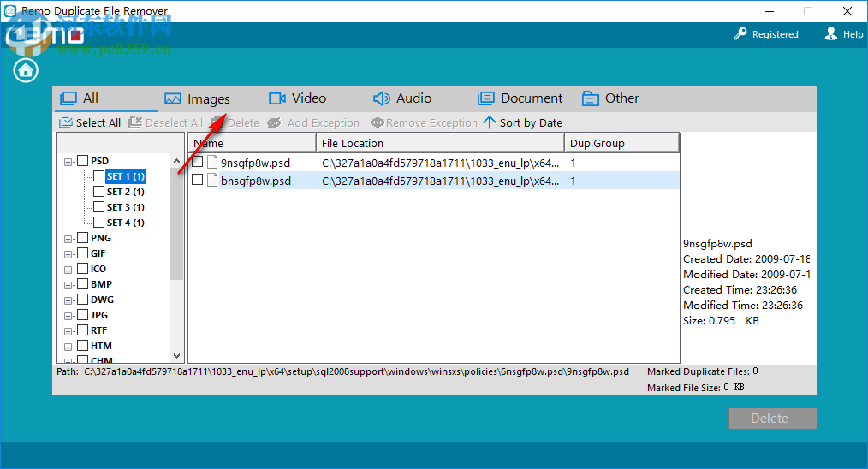This screenshot has width=868, height=469.
Task: Click the Images picture icon
Action: pos(173,99)
